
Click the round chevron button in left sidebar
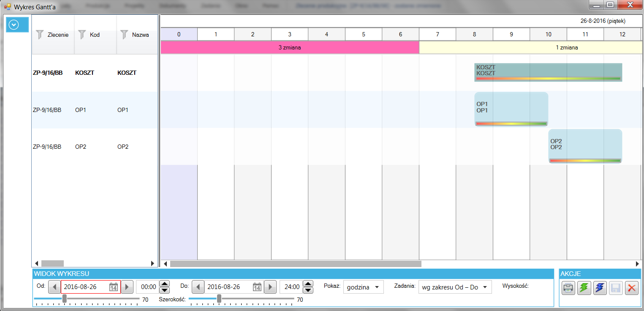pyautogui.click(x=14, y=25)
